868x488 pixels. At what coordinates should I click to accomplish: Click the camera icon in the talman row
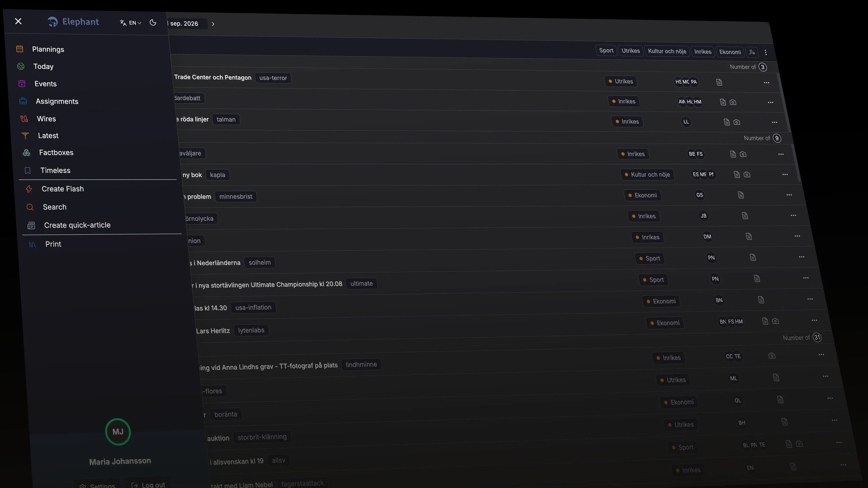click(x=737, y=122)
